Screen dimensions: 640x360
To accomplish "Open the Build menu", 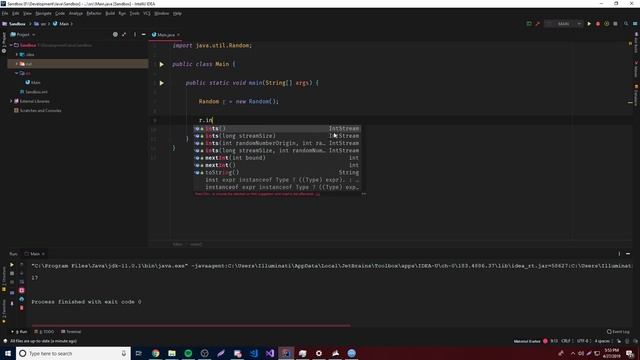I will [x=110, y=13].
